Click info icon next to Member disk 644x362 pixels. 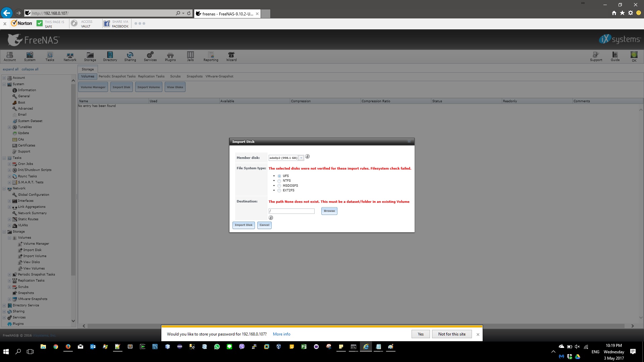click(307, 157)
